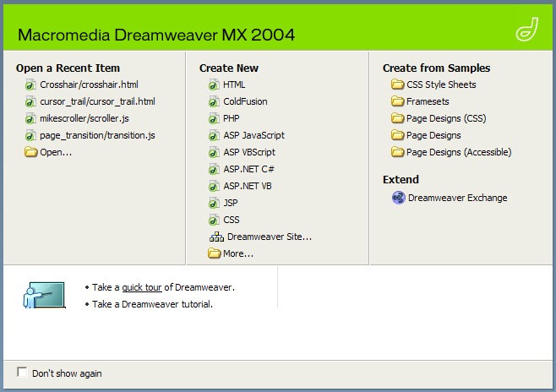Open recent file Crosshair/crosshair.html
Image resolution: width=556 pixels, height=392 pixels.
click(89, 84)
